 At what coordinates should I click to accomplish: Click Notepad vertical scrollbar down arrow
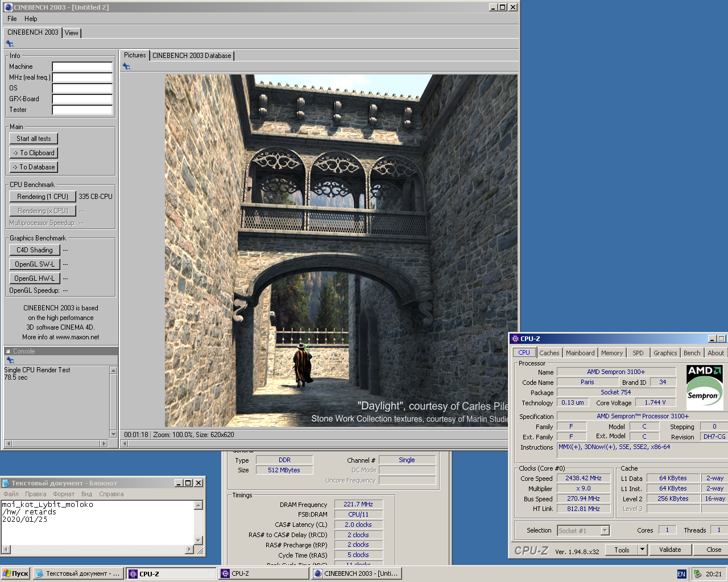pyautogui.click(x=198, y=541)
